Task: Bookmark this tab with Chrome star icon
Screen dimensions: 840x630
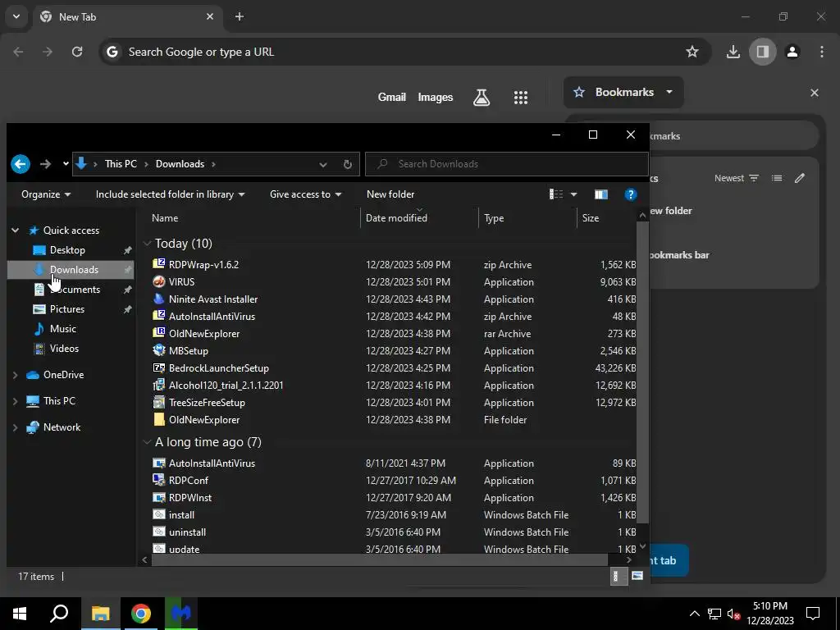Action: tap(692, 52)
